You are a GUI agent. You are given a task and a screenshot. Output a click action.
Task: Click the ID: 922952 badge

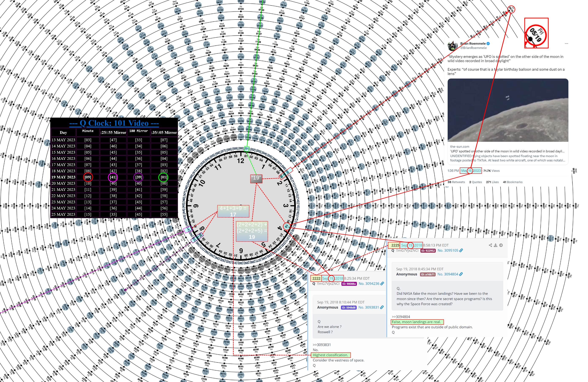pos(428,251)
